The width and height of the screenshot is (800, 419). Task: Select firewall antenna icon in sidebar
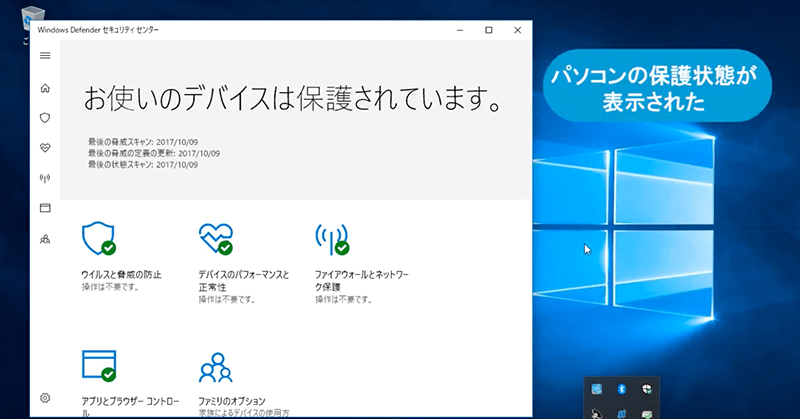point(45,178)
